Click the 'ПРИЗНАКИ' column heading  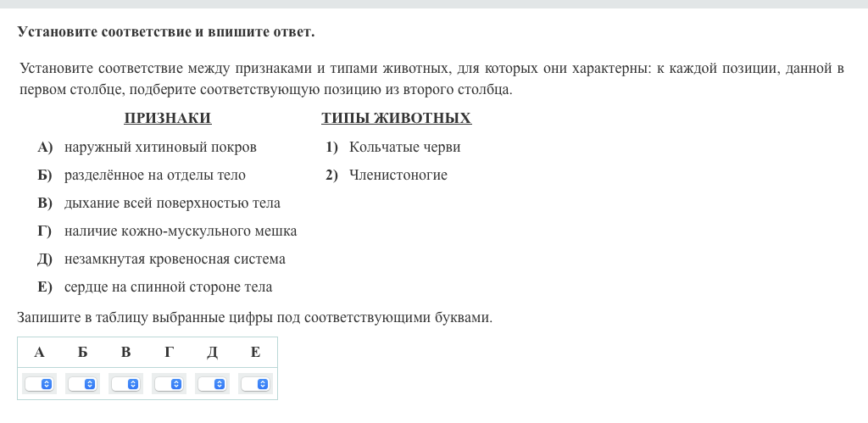[167, 119]
